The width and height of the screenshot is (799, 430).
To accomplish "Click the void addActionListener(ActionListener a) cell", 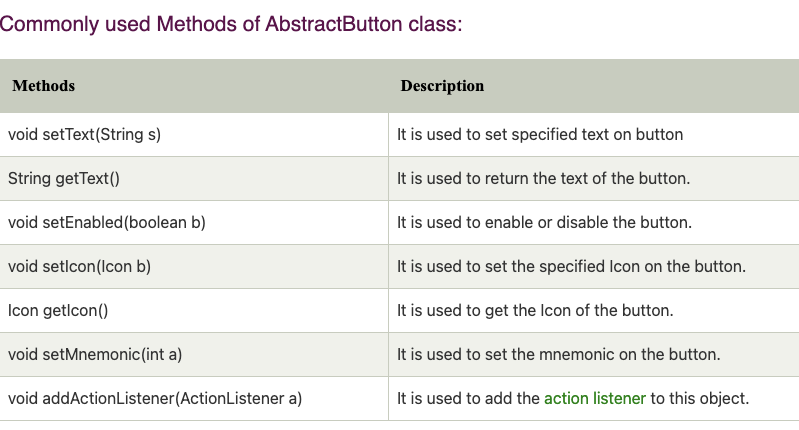I will point(194,398).
